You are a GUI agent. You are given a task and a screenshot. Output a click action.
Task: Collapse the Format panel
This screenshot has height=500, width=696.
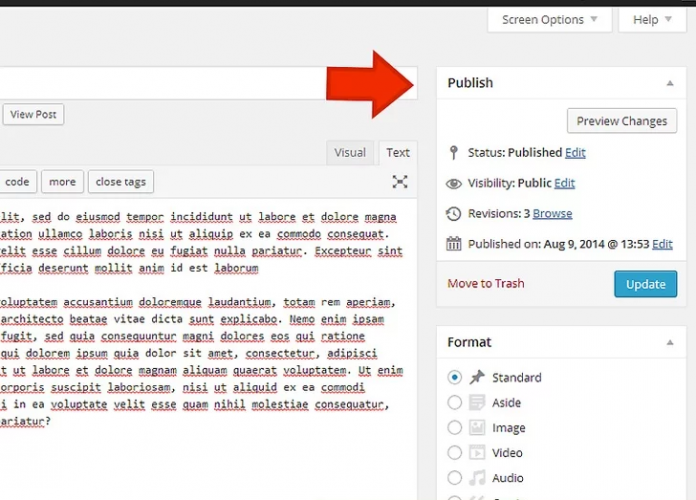pyautogui.click(x=669, y=342)
